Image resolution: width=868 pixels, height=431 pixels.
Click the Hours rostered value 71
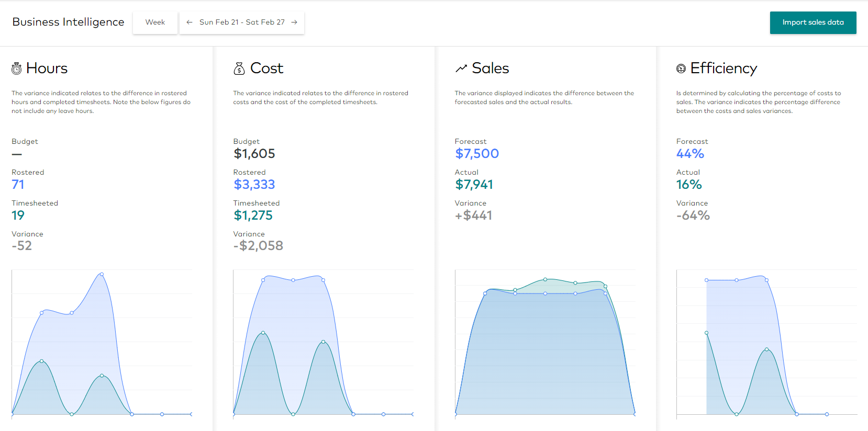tap(18, 185)
